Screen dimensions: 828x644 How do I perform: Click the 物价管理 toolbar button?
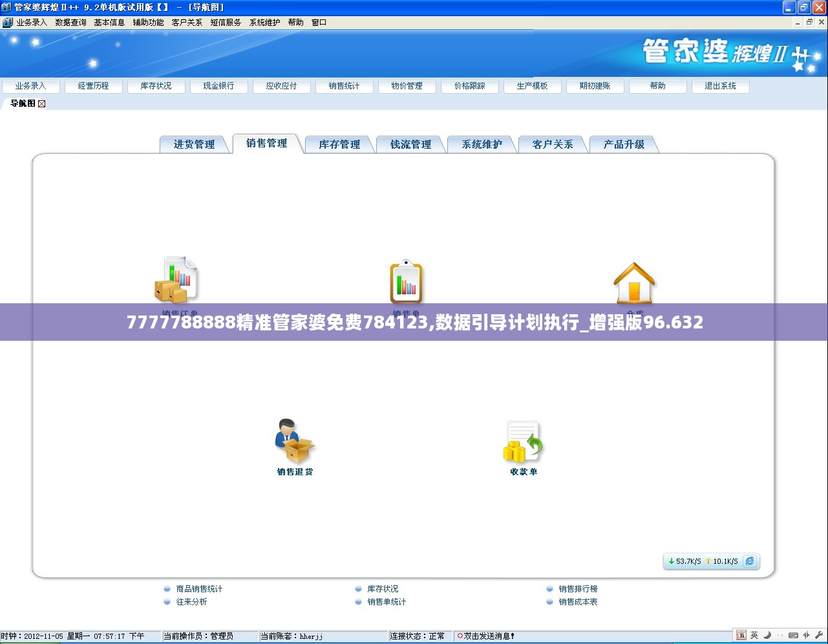coord(407,86)
